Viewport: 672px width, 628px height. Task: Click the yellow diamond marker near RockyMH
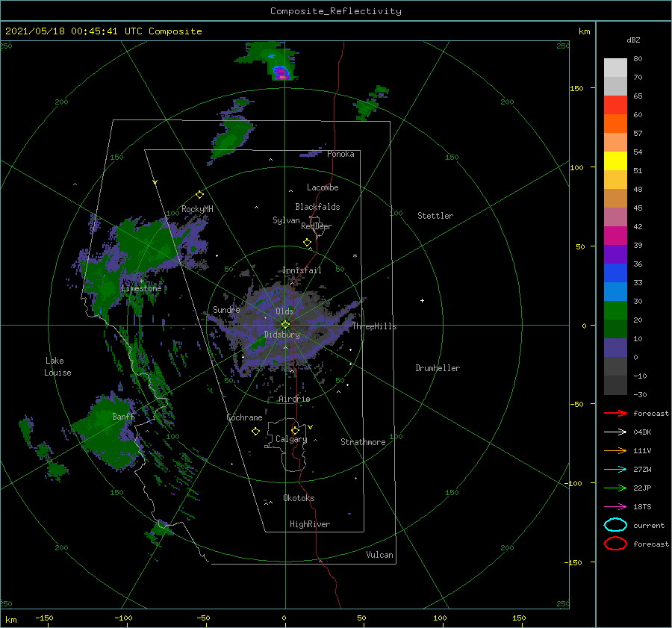[x=199, y=195]
